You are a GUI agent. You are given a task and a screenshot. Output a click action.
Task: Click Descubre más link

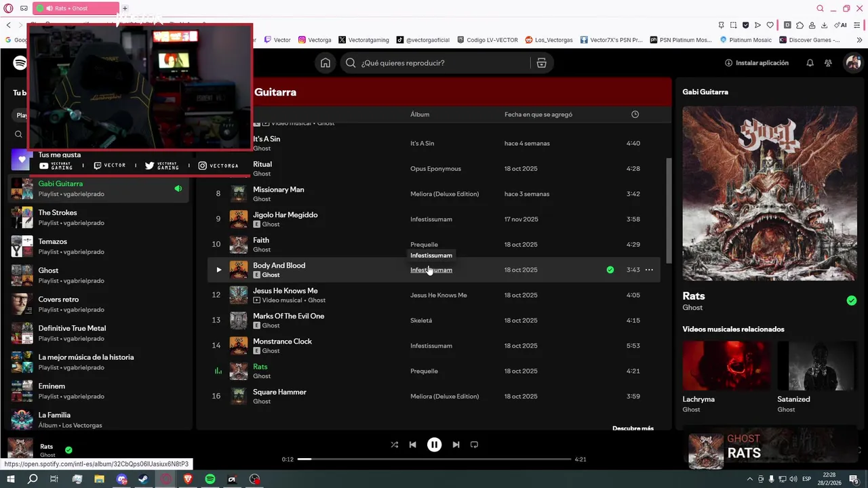(633, 428)
